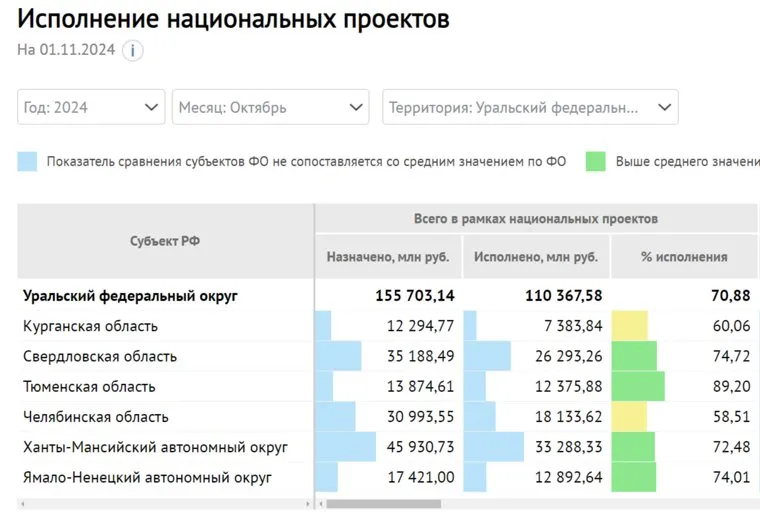Screen dimensions: 760x518
Task: Select the Уральский федеральный округ row
Action: 131,296
